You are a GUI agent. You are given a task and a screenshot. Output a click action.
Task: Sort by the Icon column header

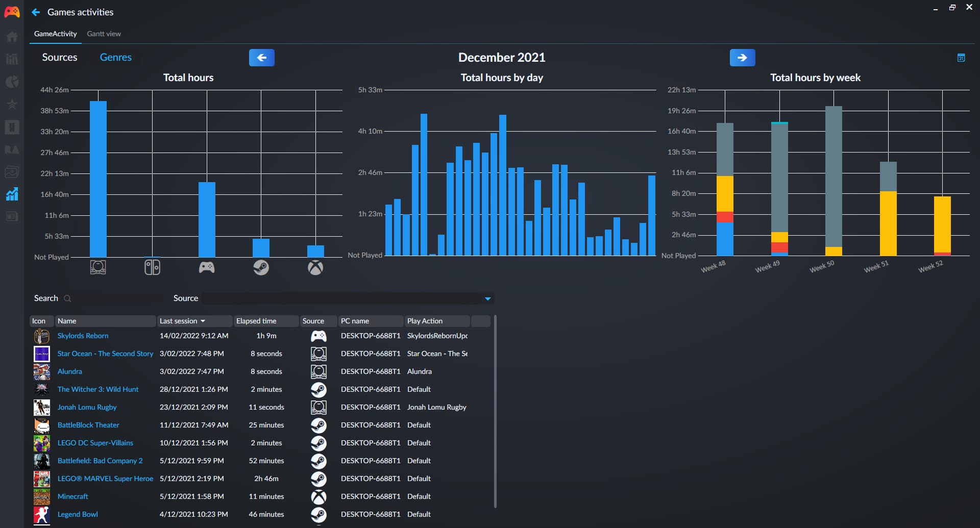coord(42,321)
